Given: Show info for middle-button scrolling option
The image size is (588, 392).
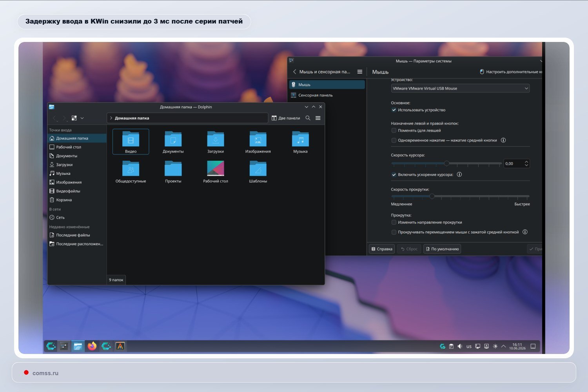Looking at the screenshot, I should pos(525,232).
